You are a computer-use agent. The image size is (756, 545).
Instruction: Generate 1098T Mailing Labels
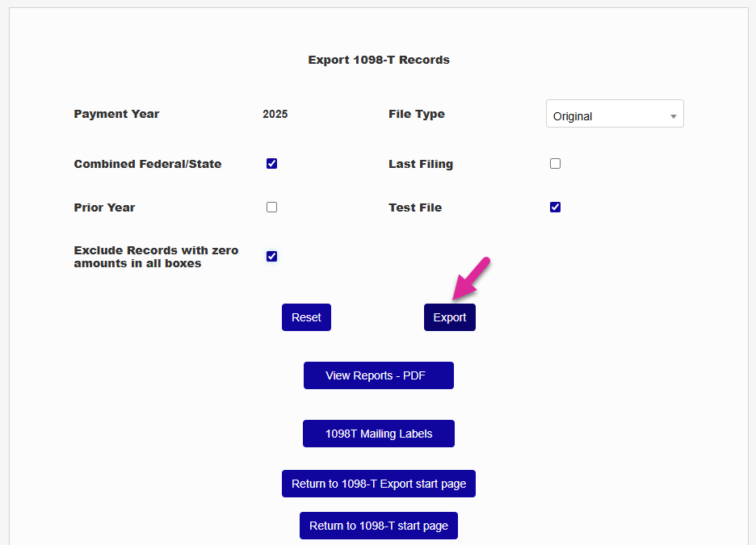click(x=379, y=434)
